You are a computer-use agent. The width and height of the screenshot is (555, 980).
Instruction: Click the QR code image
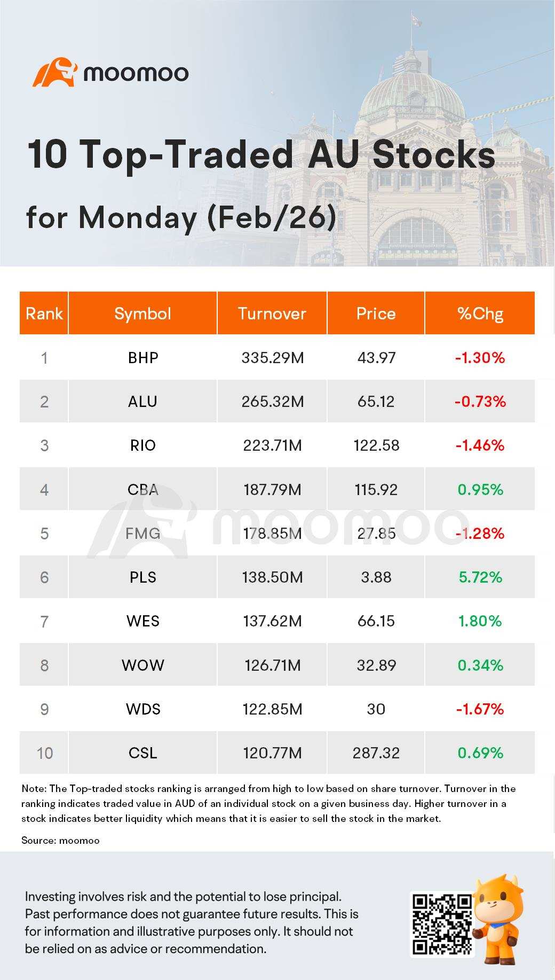pos(442,924)
